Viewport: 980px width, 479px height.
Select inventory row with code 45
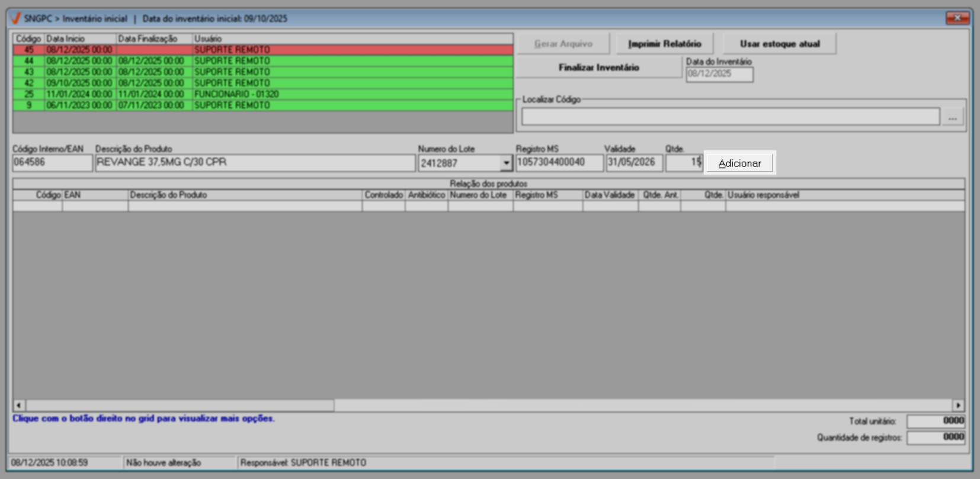(263, 50)
